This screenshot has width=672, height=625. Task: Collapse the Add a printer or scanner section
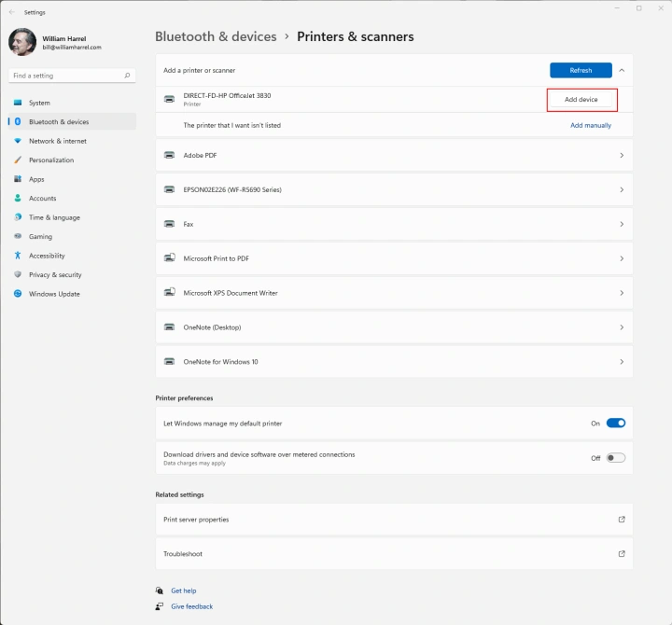tap(622, 70)
